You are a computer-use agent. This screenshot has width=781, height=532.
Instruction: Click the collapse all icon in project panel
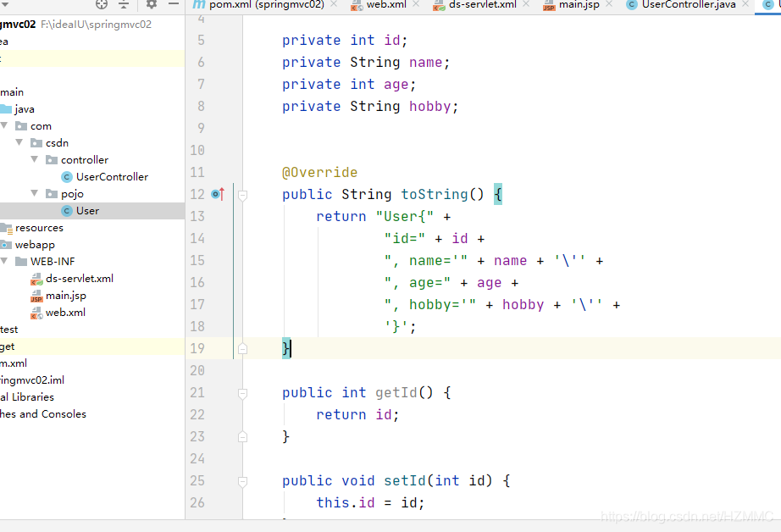click(x=124, y=4)
